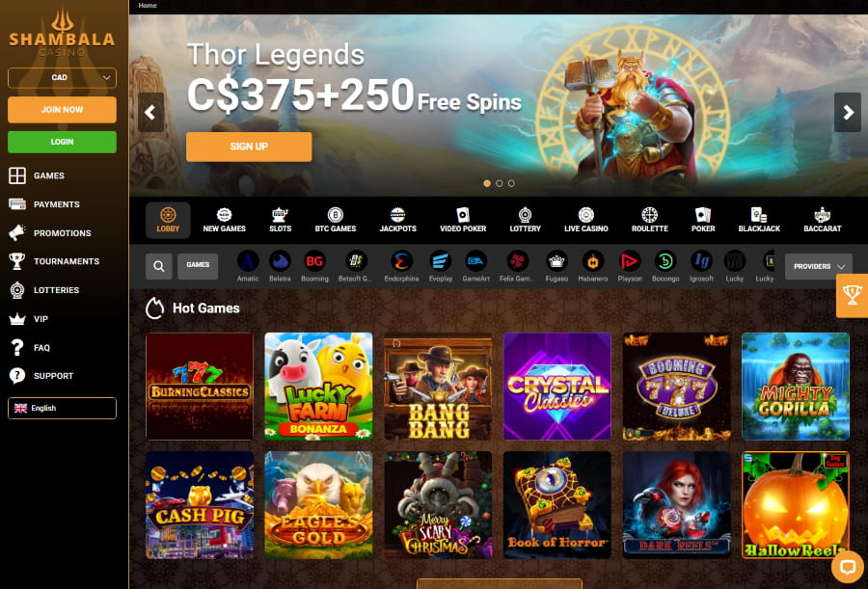
Task: Go to the previous banner slide arrow
Action: coord(150,113)
